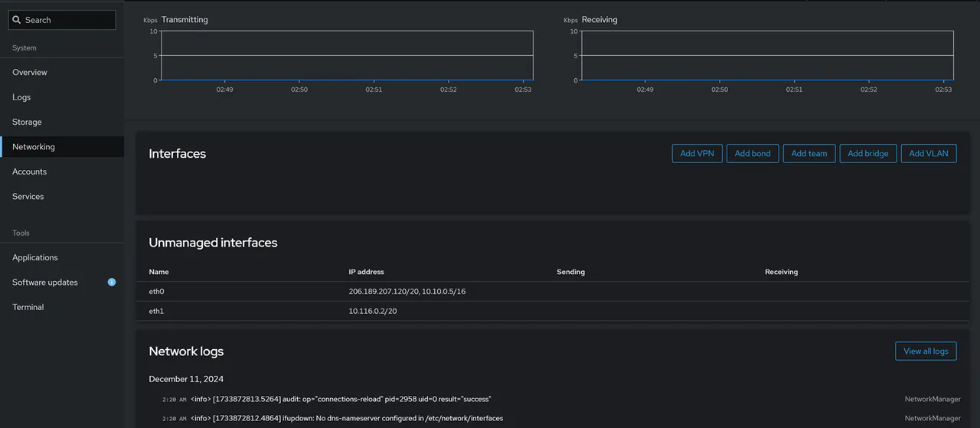Click the December 11, 2024 log date
The width and height of the screenshot is (980, 428).
[x=186, y=379]
